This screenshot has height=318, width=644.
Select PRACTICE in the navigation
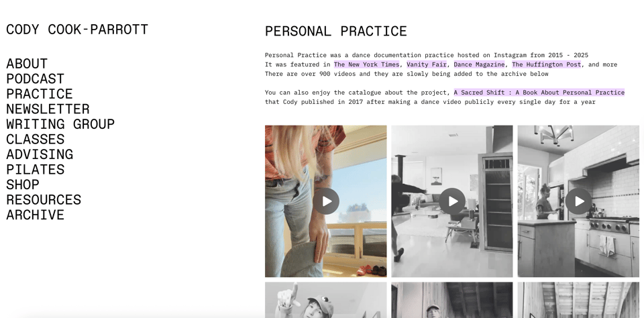40,94
